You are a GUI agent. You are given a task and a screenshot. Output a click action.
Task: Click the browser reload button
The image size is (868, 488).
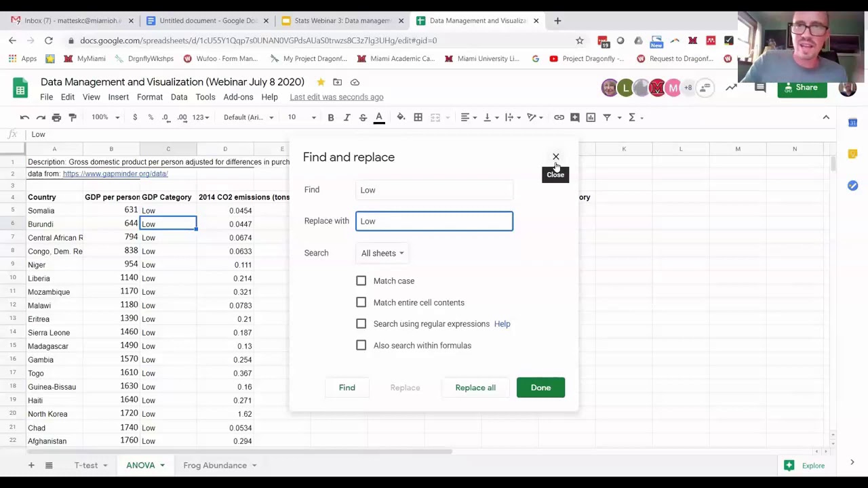coord(49,41)
